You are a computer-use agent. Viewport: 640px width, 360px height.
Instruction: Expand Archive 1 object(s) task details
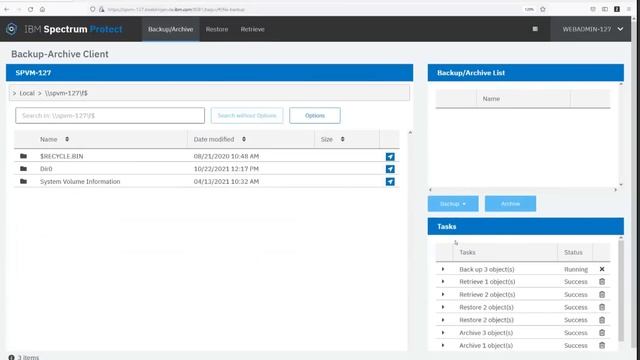pyautogui.click(x=443, y=345)
